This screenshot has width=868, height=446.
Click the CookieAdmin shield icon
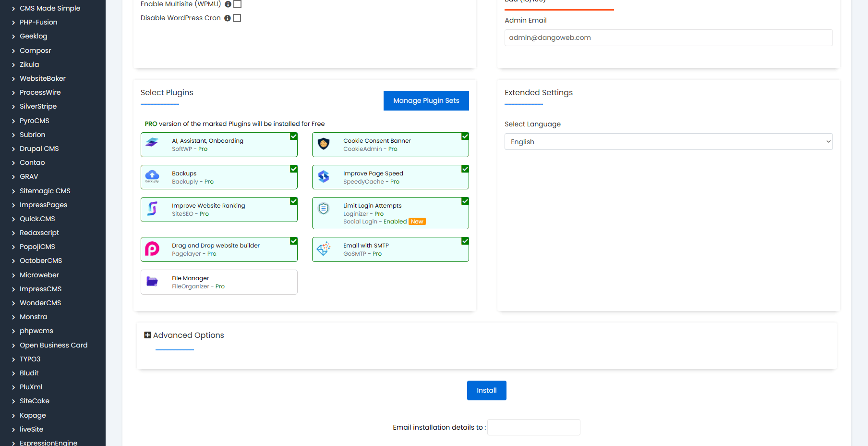324,143
